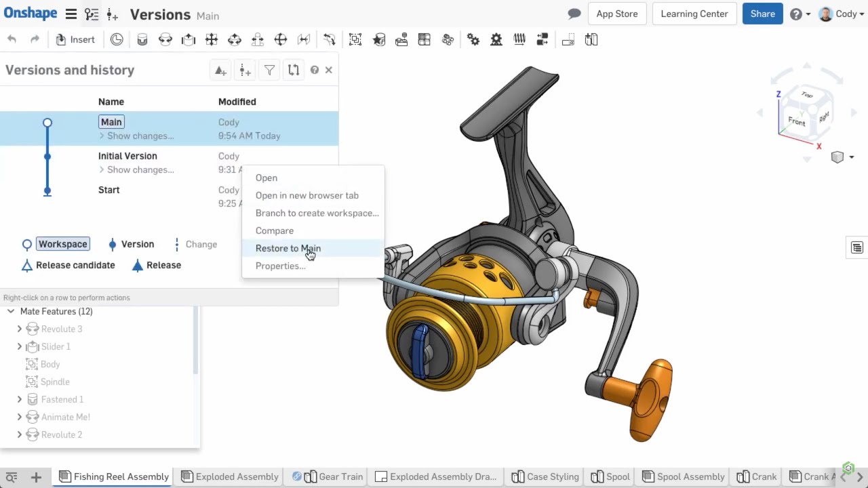
Task: Click the feature list vertical scrollbar
Action: (x=195, y=340)
